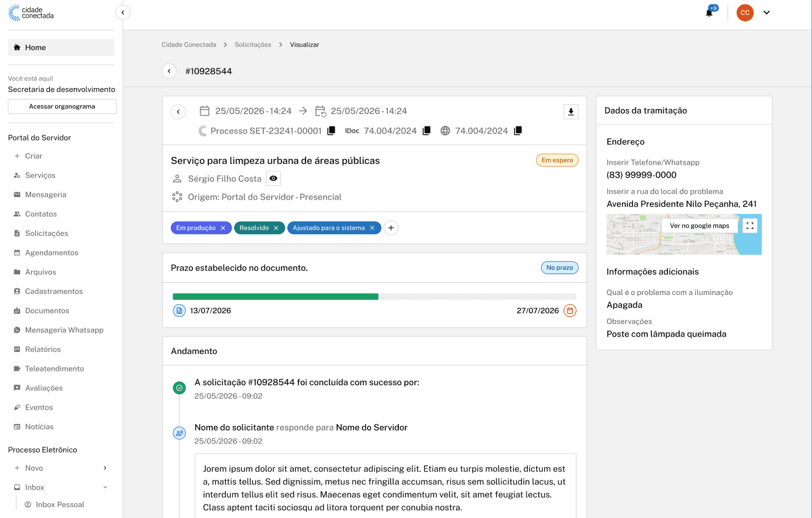Screen dimensions: 812x518
Task: Open Criar in the sidebar
Action: pyautogui.click(x=34, y=156)
